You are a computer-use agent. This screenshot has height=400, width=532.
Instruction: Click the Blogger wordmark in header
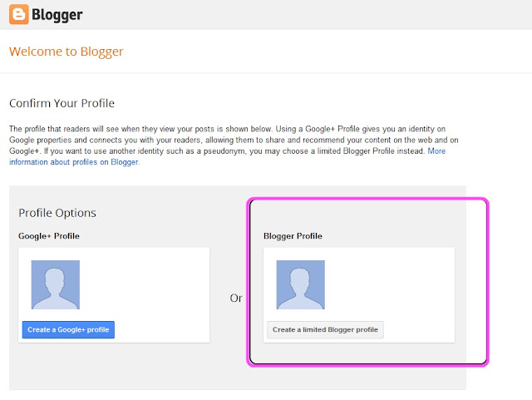57,15
